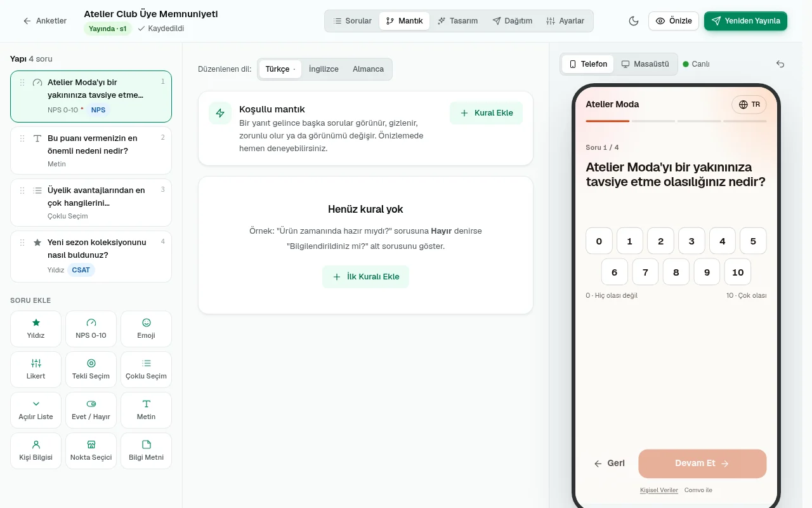Select the 'Yeni sezon koleksiyonunu' question card

91,257
